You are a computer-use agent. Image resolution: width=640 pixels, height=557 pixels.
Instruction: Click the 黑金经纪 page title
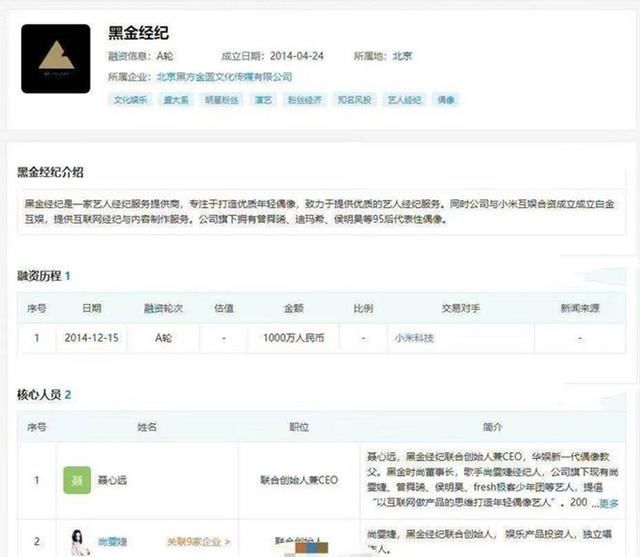tap(138, 33)
